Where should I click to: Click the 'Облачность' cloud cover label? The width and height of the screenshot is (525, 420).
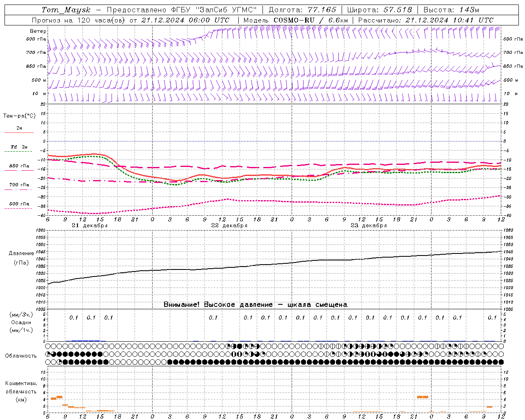tap(21, 356)
